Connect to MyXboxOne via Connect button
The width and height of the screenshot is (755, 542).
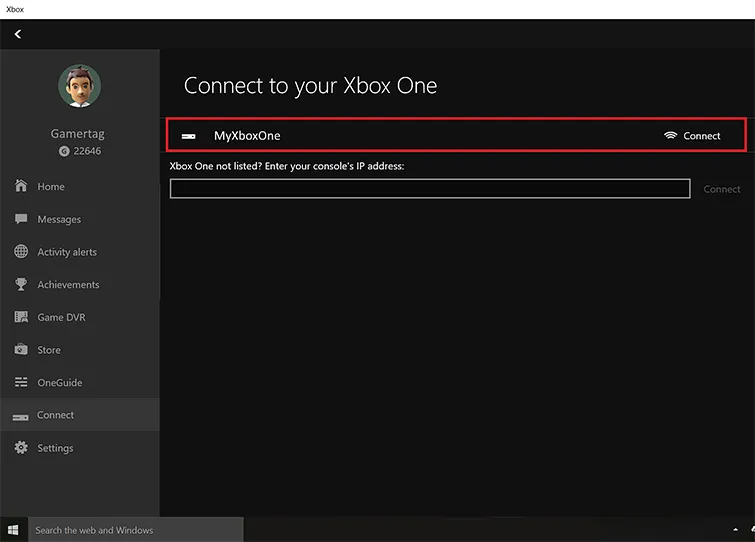(x=692, y=136)
